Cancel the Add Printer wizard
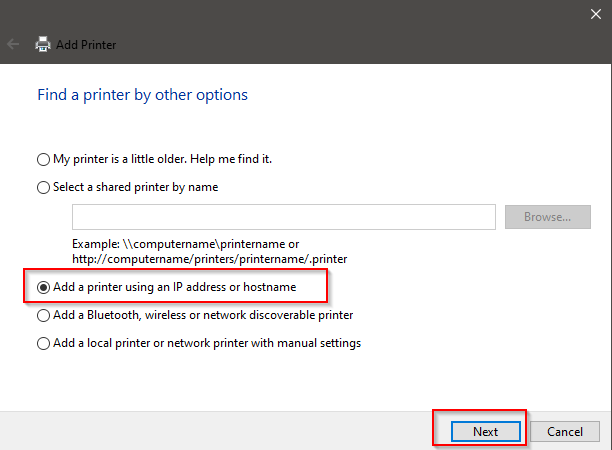Viewport: 612px width, 450px height. [x=564, y=431]
